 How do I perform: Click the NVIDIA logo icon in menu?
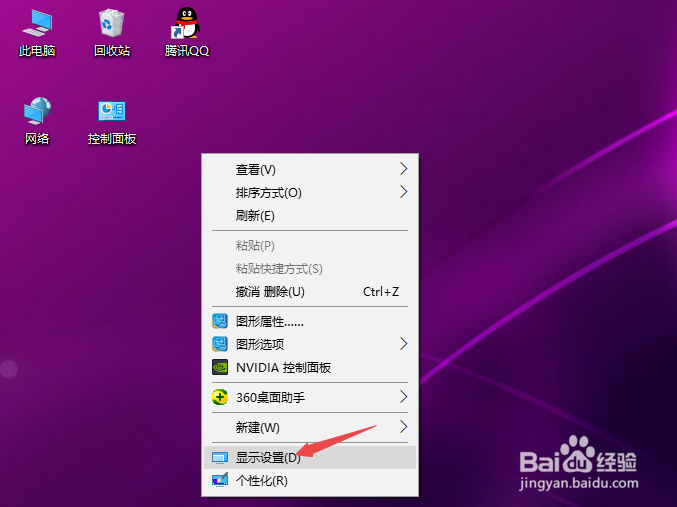(220, 367)
